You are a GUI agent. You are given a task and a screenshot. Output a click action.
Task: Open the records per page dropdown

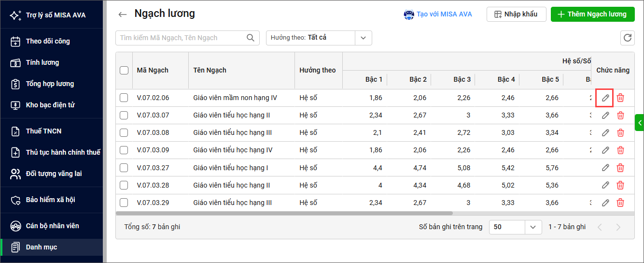(x=532, y=227)
